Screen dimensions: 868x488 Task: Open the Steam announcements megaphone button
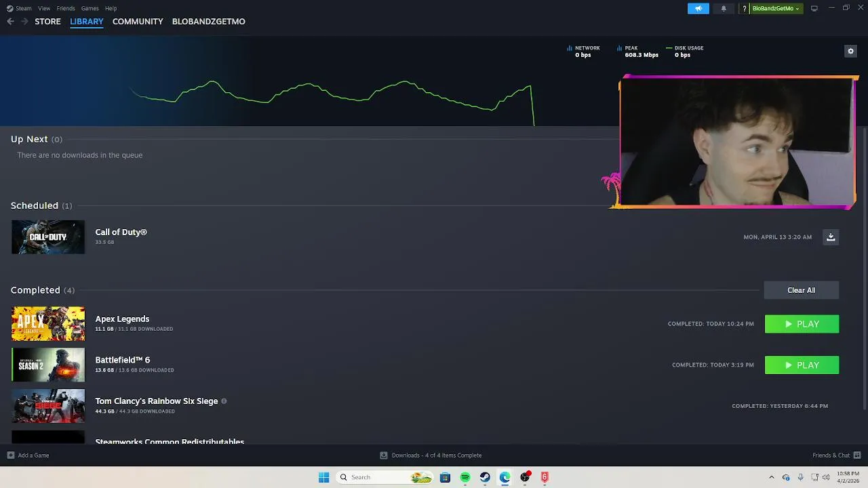pyautogui.click(x=698, y=8)
